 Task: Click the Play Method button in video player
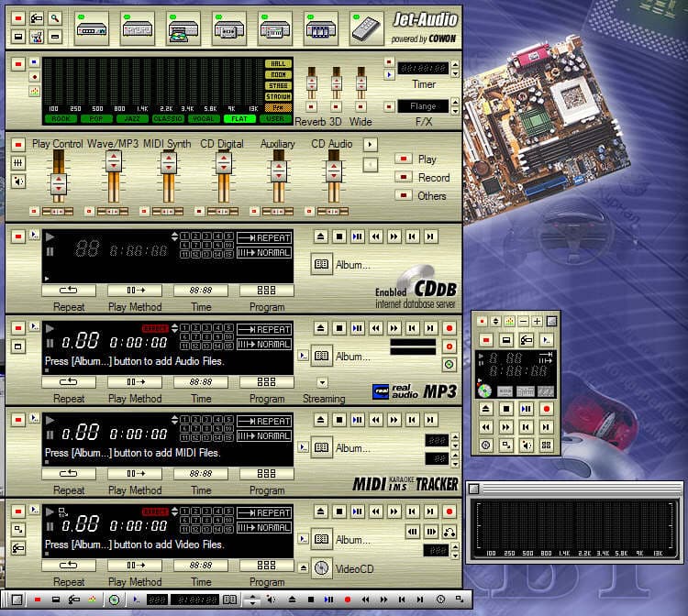(134, 566)
